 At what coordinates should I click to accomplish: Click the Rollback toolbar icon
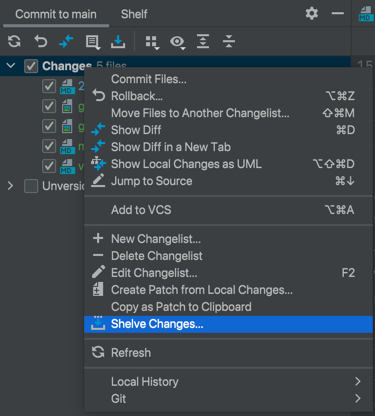(41, 42)
